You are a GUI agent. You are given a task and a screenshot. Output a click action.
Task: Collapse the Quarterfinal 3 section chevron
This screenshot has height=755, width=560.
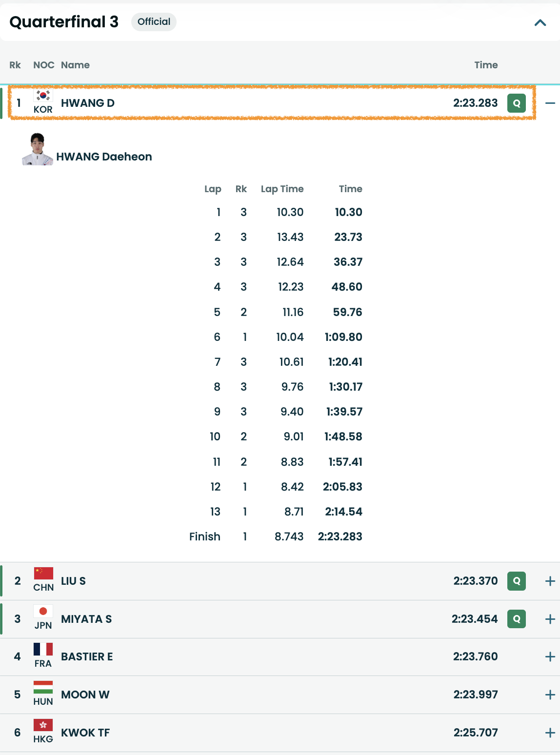pyautogui.click(x=540, y=22)
